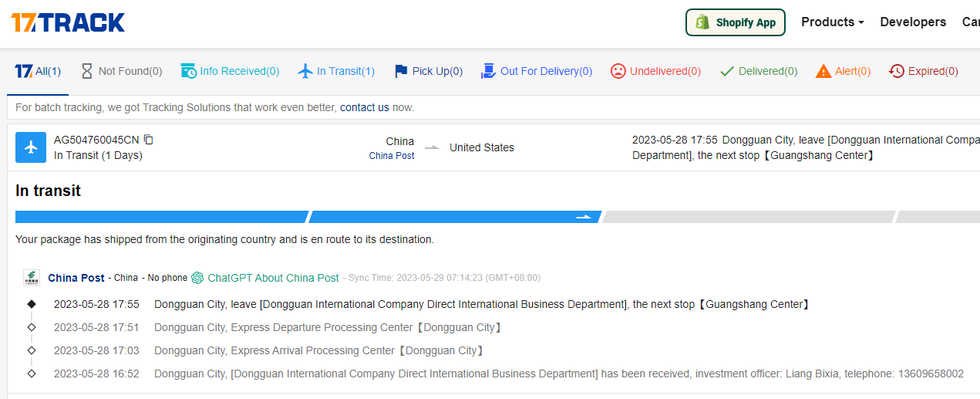This screenshot has height=399, width=980.
Task: Switch to the In Transit(1) tab
Action: tap(336, 71)
